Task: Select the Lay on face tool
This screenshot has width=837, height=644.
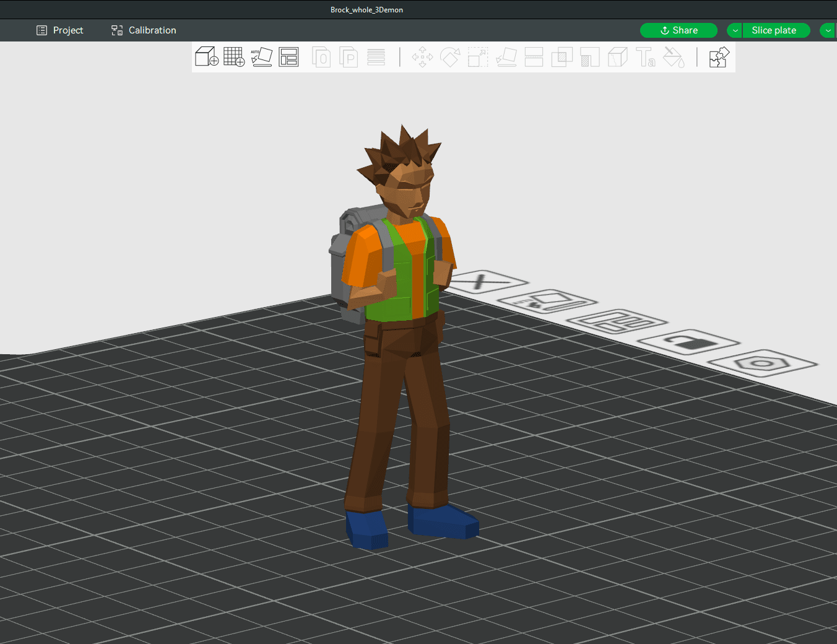Action: 506,57
